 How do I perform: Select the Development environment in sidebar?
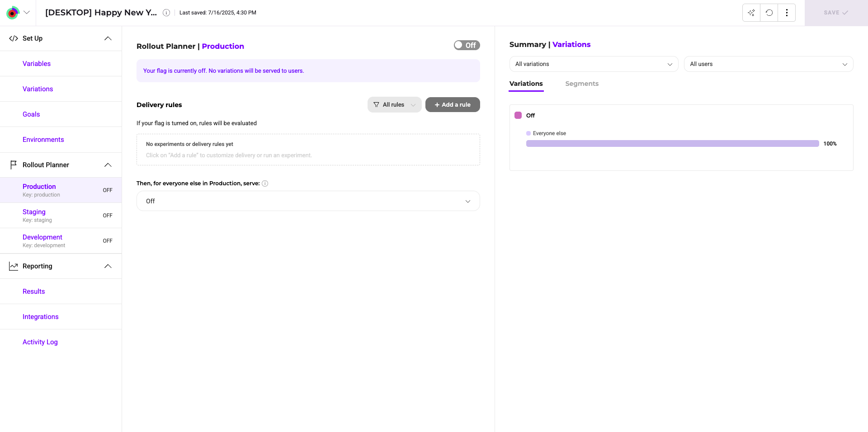click(x=42, y=237)
